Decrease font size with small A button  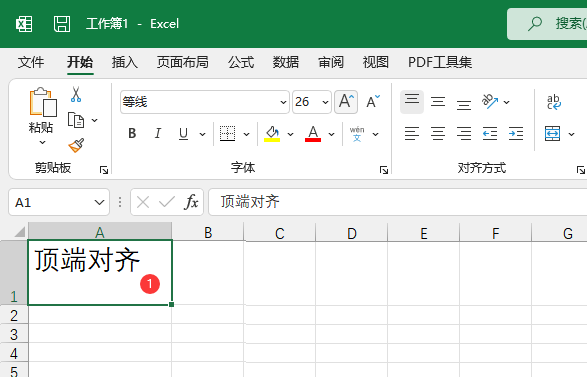pos(373,102)
